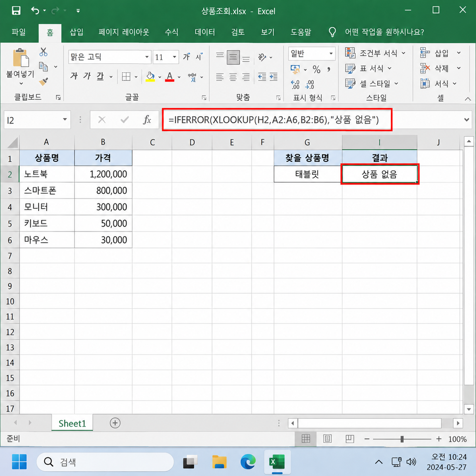
Task: Open the 삽입 ribbon tab
Action: tap(77, 32)
